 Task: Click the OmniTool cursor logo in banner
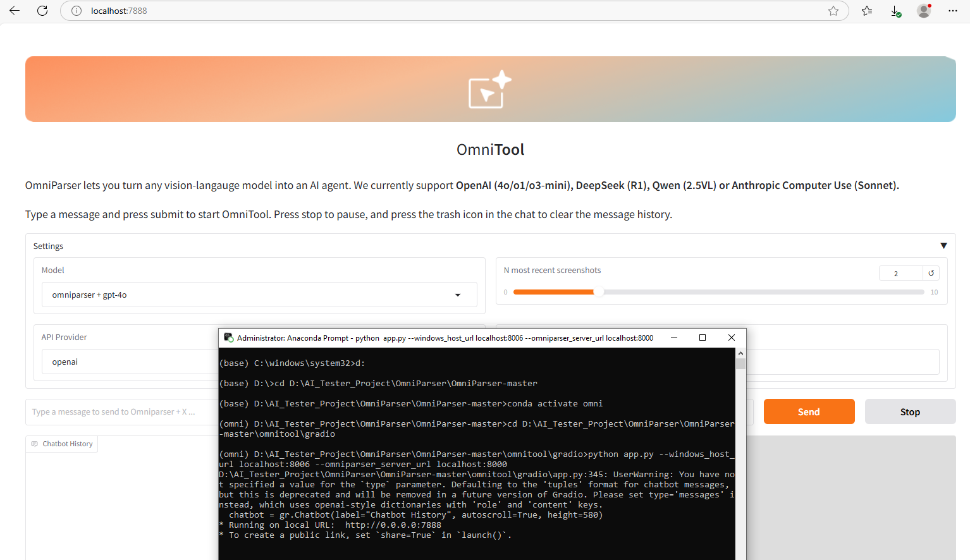point(489,89)
